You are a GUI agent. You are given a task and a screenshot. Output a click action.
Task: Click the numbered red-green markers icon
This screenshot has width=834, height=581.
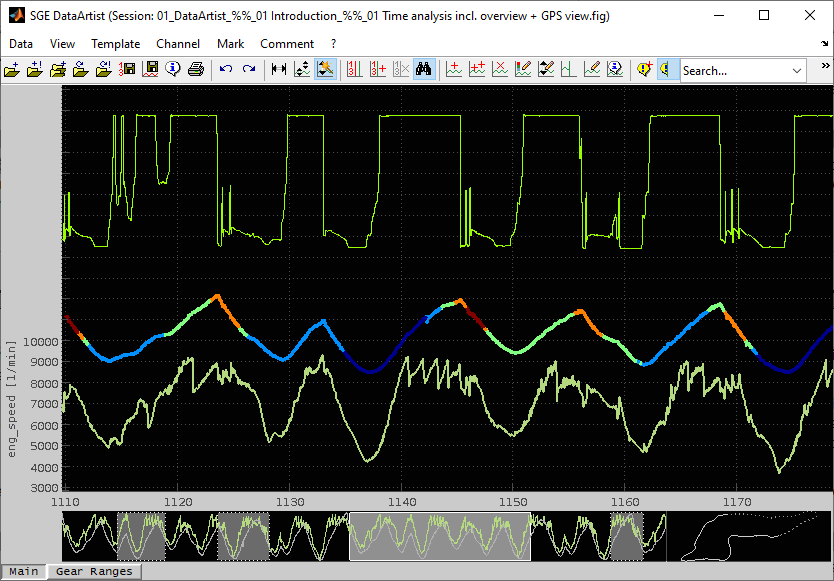[354, 69]
